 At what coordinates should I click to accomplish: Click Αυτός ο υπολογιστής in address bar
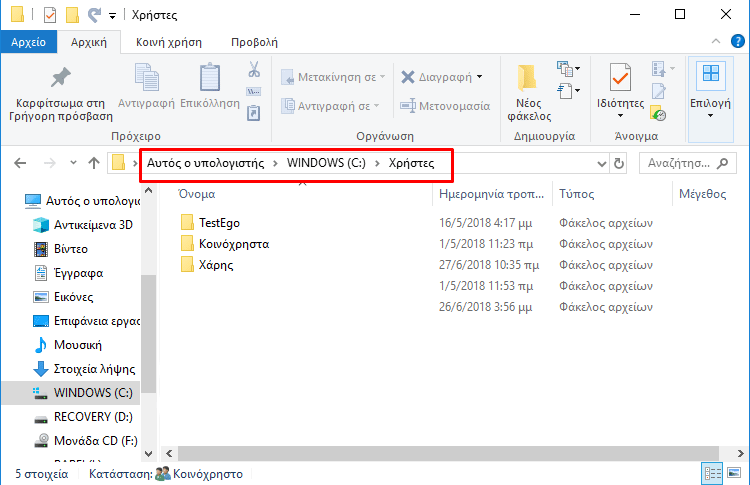[x=206, y=163]
